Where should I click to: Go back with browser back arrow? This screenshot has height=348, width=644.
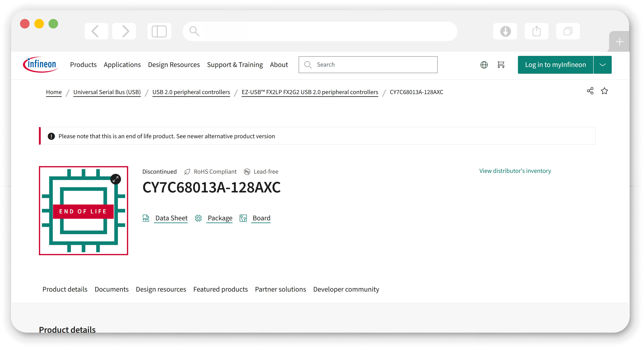tap(96, 31)
